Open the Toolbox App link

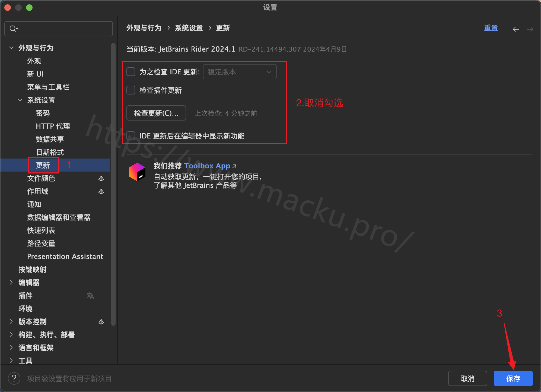click(x=207, y=166)
